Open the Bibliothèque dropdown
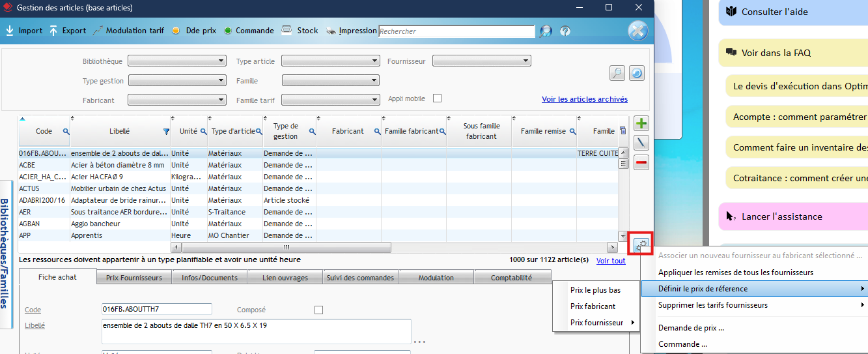This screenshot has height=354, width=868. (177, 61)
